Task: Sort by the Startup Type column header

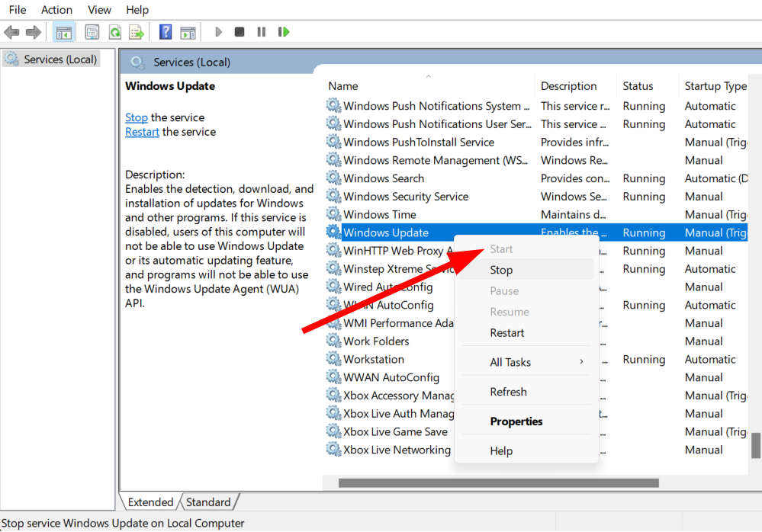Action: (x=715, y=86)
